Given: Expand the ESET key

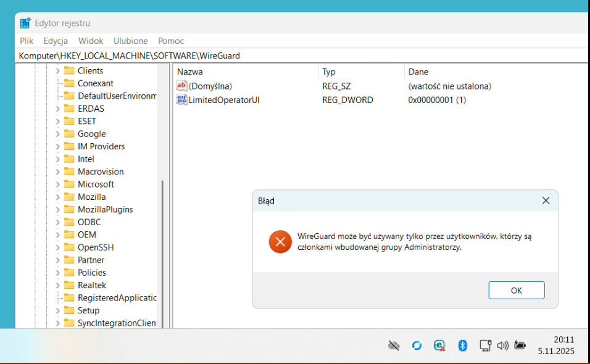Looking at the screenshot, I should point(57,121).
